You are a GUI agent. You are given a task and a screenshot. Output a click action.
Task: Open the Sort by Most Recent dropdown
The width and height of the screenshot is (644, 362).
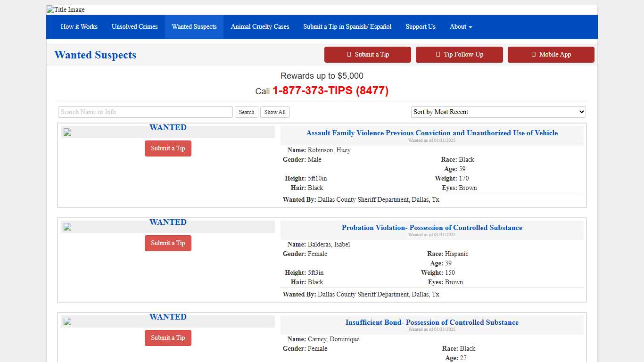pos(498,112)
